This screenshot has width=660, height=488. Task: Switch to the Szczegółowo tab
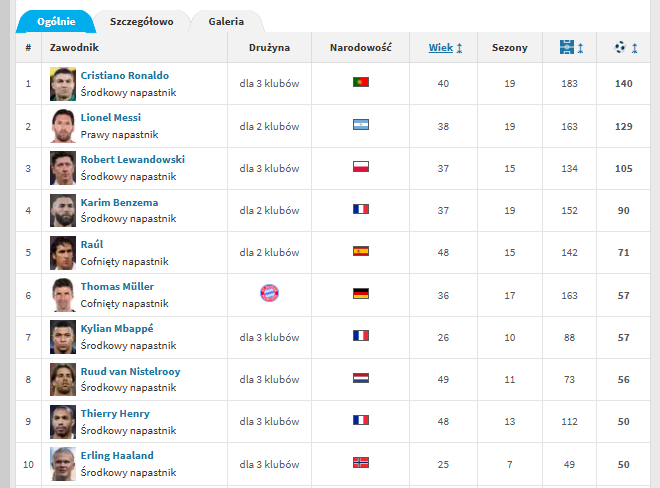pyautogui.click(x=141, y=21)
